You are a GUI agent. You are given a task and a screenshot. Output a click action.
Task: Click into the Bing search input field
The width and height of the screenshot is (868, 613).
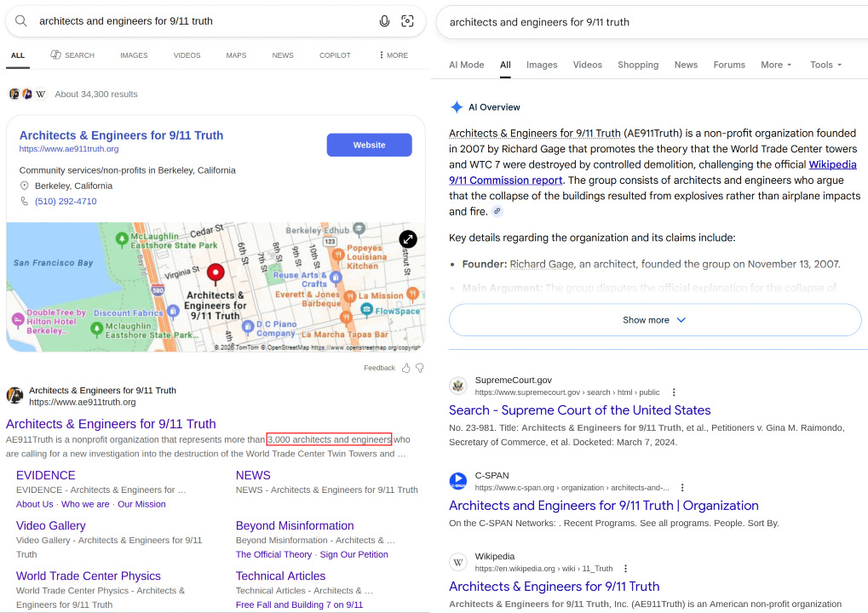point(204,21)
